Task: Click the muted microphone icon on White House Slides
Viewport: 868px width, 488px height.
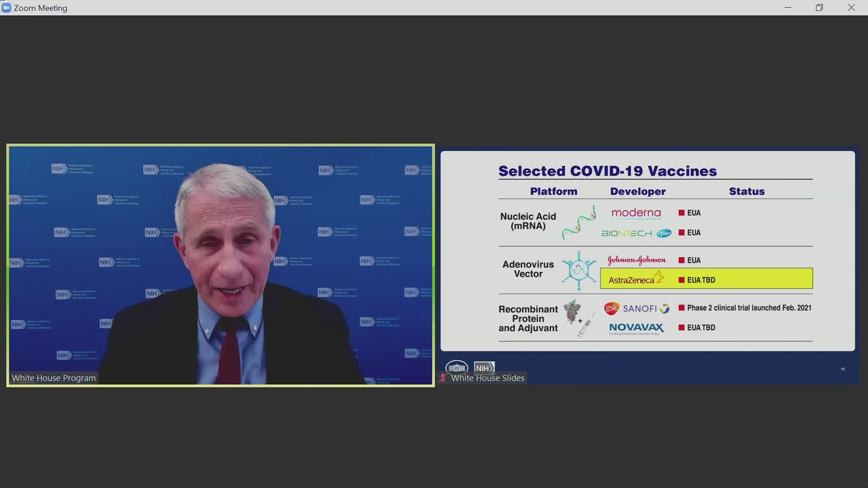Action: 443,378
